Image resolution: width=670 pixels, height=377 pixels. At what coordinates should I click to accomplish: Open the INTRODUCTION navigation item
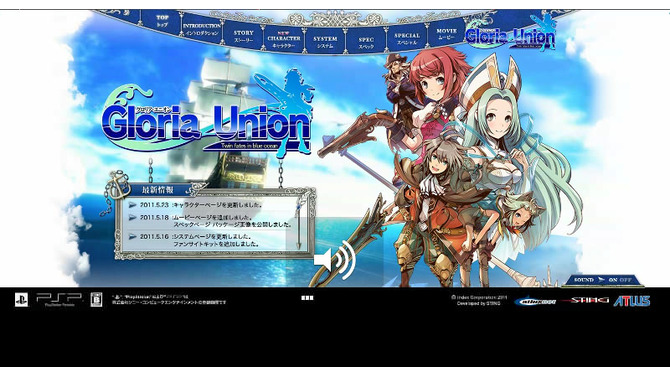point(201,29)
